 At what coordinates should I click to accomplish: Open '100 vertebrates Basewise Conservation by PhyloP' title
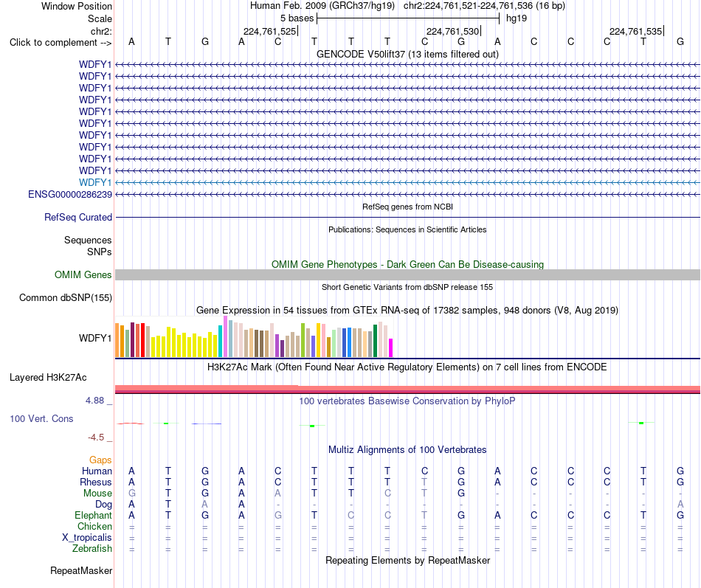pos(407,401)
